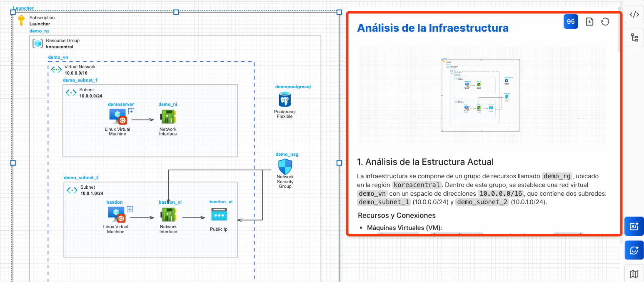
Task: Click the blue 95 score badge
Action: (571, 22)
